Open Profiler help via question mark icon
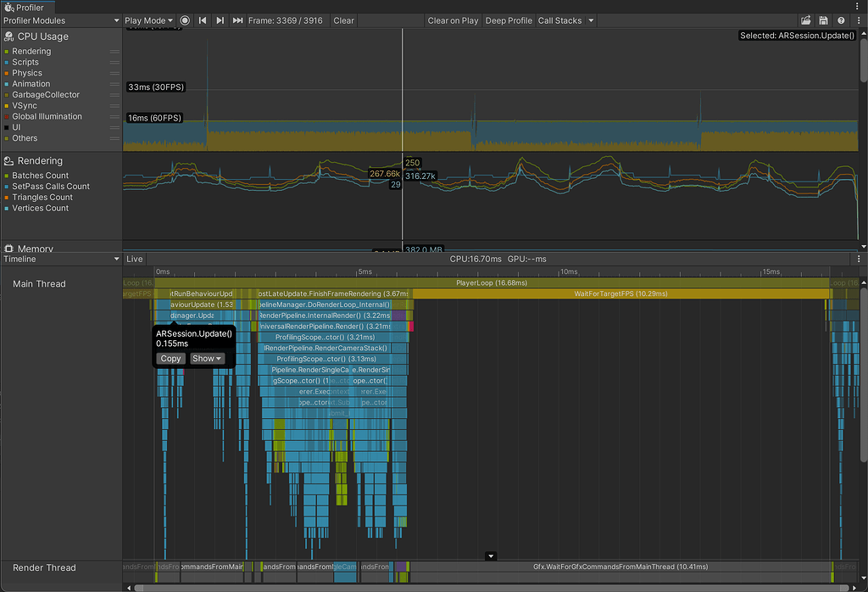 (841, 20)
